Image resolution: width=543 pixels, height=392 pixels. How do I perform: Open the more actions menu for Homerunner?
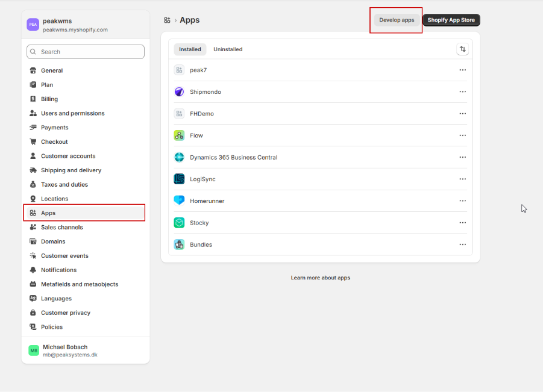pos(463,201)
